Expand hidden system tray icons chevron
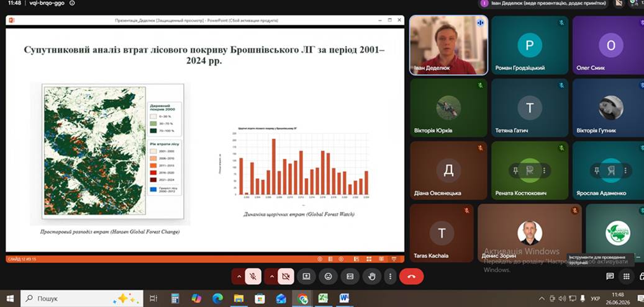644x307 pixels. tap(542, 298)
